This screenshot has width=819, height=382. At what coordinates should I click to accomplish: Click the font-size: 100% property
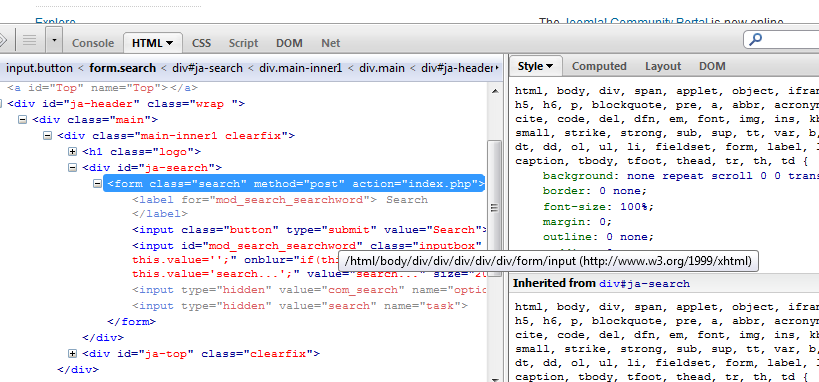[599, 206]
